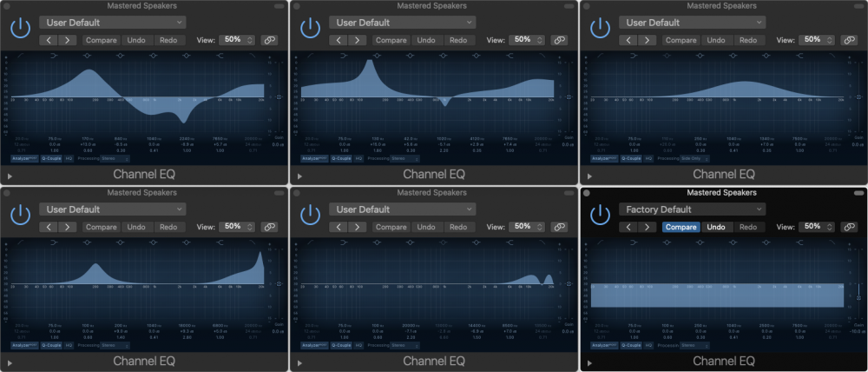The width and height of the screenshot is (868, 372).
Task: Open User Default preset menu in top-middle EQ
Action: point(403,23)
